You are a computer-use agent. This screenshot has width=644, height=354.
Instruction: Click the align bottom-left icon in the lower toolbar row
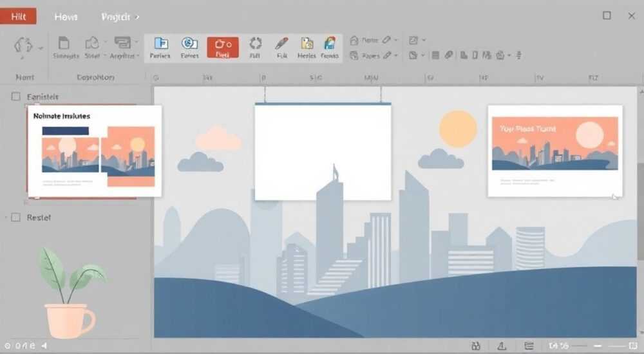(464, 55)
